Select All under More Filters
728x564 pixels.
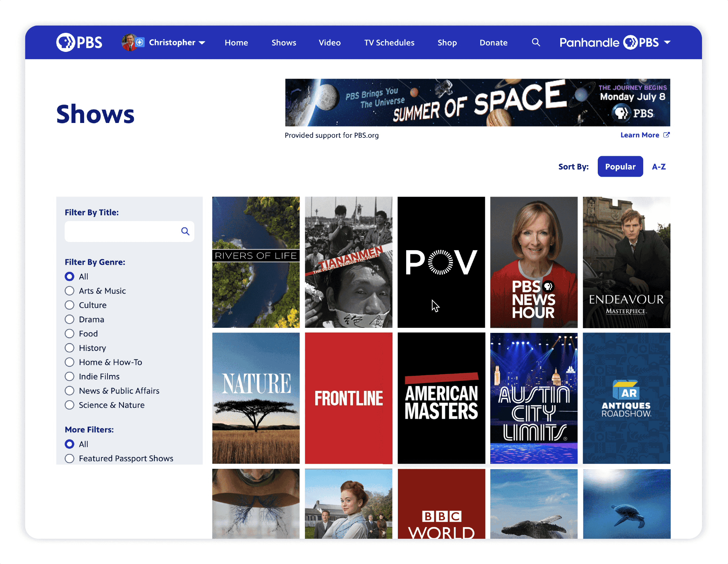(69, 444)
